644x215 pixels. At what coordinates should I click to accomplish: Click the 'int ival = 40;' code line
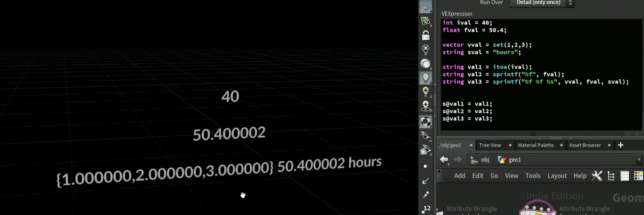467,23
